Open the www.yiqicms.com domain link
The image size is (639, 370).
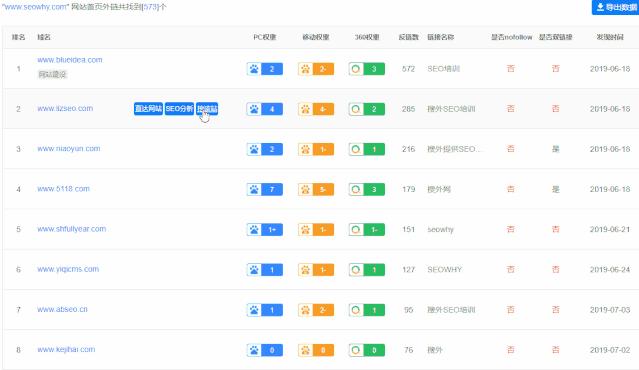[68, 269]
